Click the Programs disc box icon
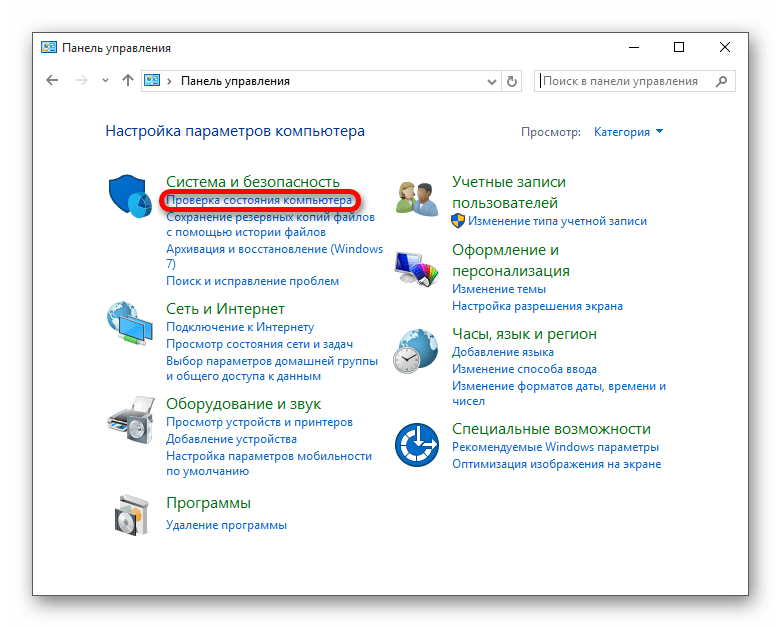 point(131,515)
